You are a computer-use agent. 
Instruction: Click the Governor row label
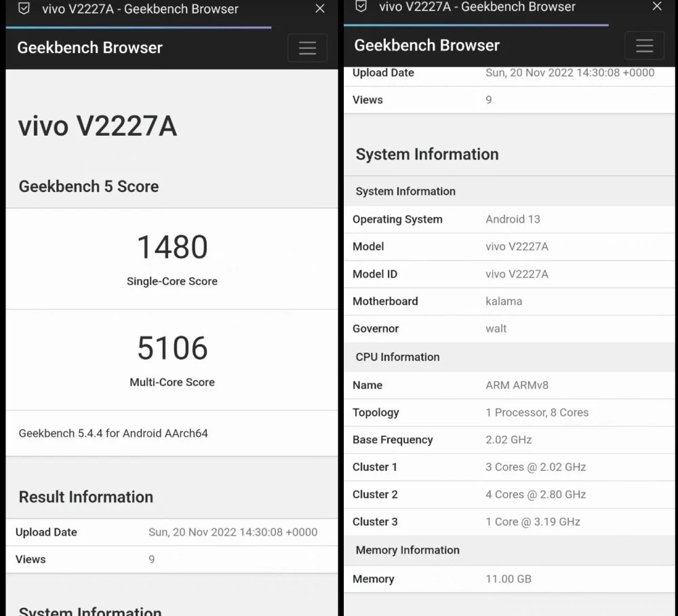pos(376,328)
